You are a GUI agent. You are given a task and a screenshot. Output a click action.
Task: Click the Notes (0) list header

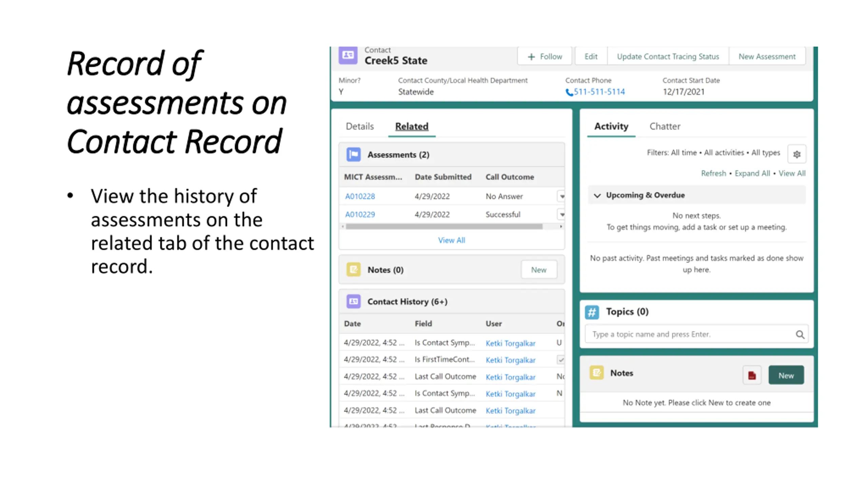[385, 270]
